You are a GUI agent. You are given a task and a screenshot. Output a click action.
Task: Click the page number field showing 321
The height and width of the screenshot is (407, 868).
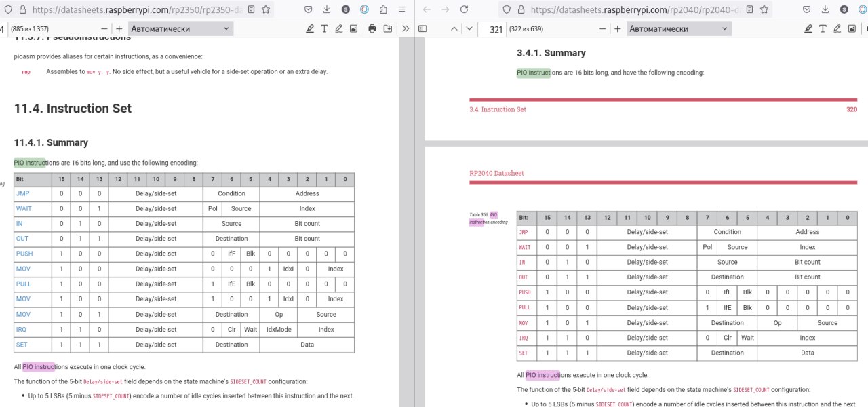click(x=491, y=28)
